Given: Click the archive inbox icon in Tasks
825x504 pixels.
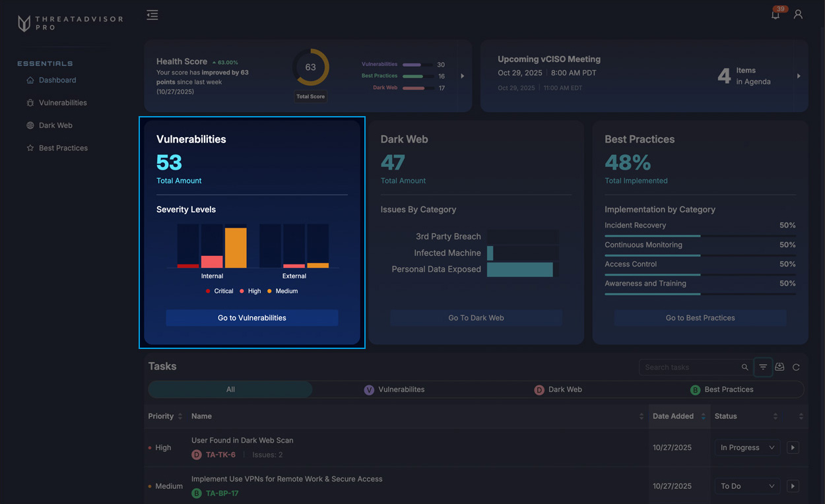Looking at the screenshot, I should [x=779, y=367].
